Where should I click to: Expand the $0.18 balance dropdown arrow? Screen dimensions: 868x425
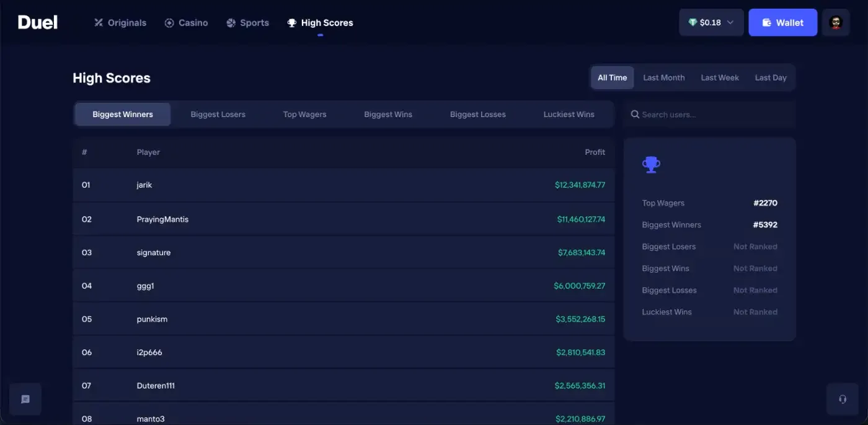point(730,22)
